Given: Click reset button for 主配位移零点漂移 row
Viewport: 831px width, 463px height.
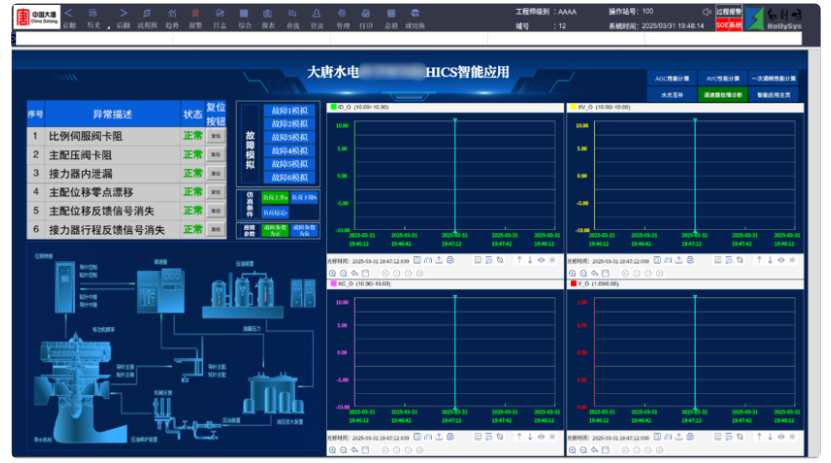Looking at the screenshot, I should point(216,192).
